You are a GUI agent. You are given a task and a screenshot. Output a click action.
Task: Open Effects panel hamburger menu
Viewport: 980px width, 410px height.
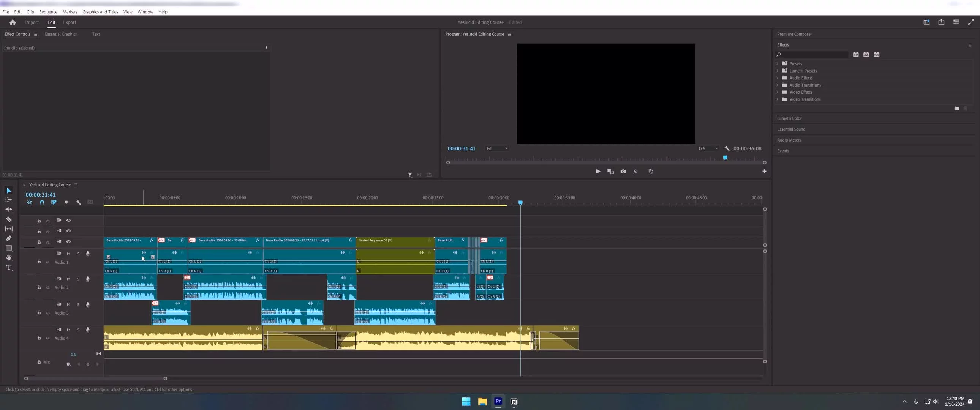click(970, 45)
